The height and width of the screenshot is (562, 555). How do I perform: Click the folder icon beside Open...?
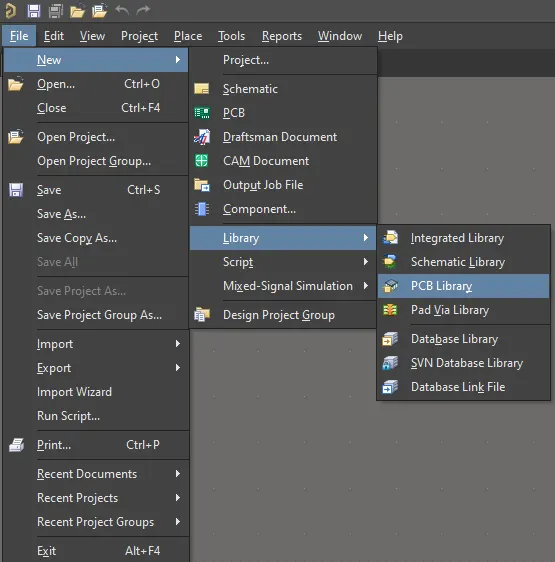pyautogui.click(x=16, y=84)
